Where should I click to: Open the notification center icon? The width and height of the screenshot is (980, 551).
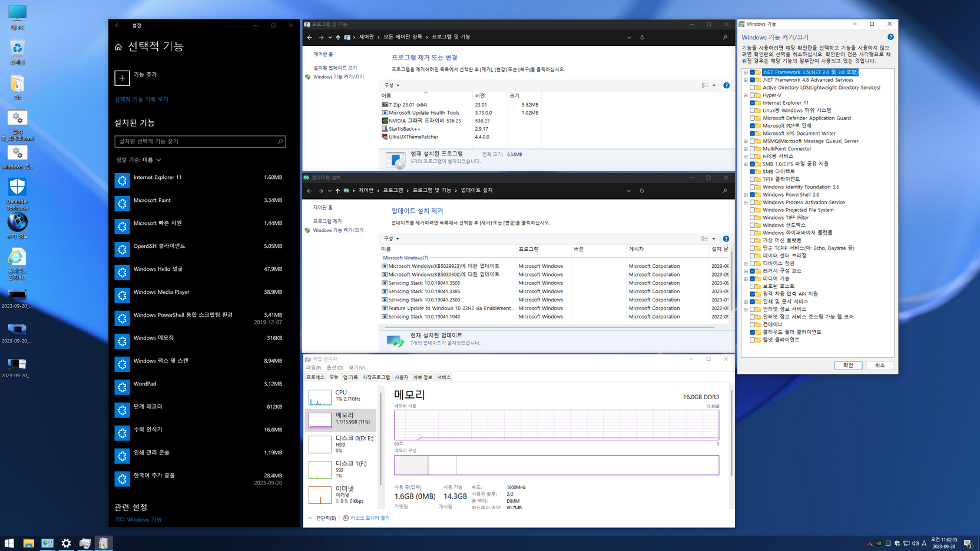(968, 543)
